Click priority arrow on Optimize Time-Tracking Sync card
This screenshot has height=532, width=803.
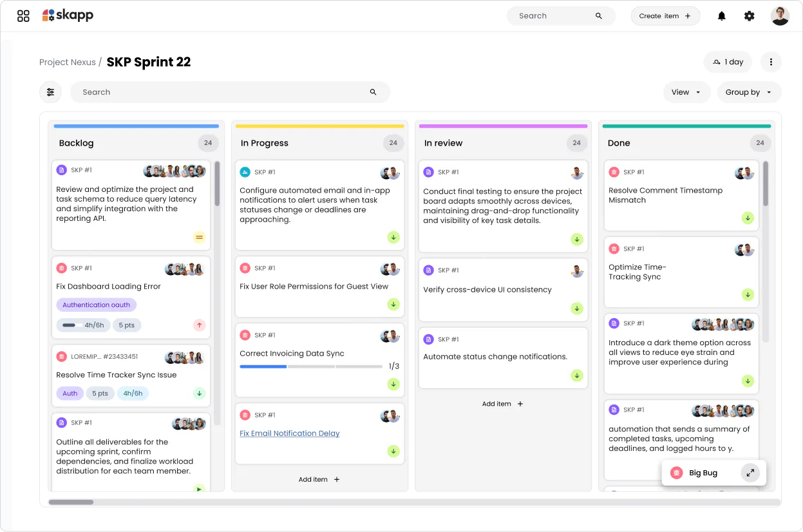pos(748,294)
